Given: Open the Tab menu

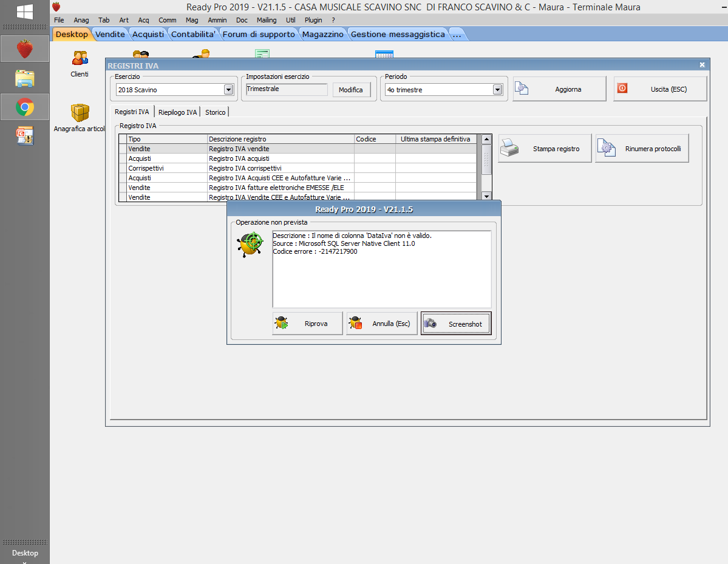Looking at the screenshot, I should [104, 20].
